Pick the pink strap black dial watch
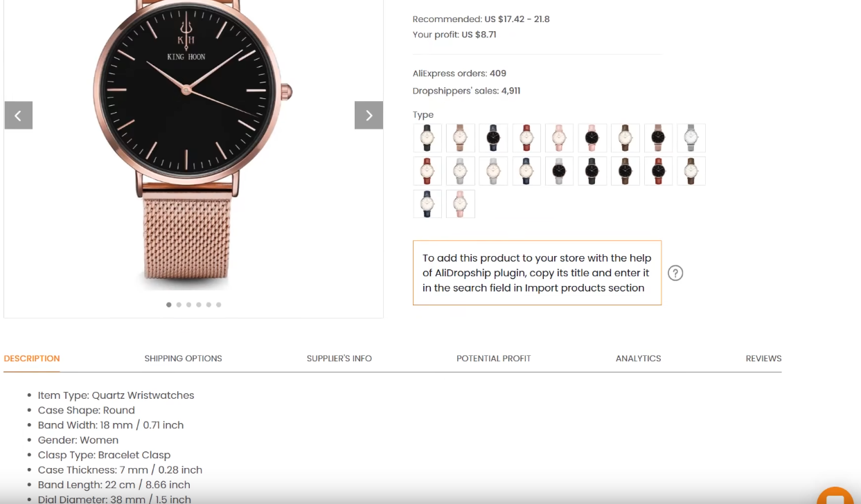 coord(592,138)
